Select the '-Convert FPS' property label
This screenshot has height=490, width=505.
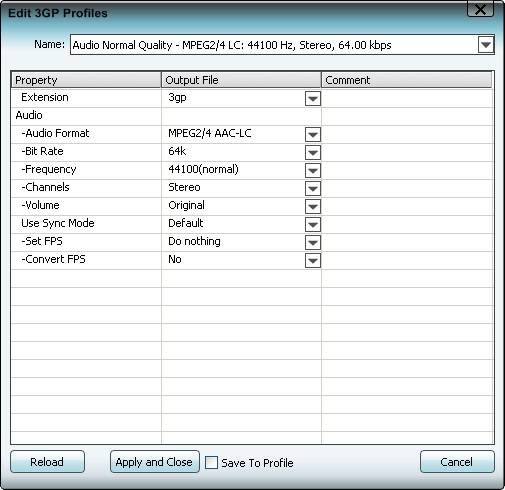point(53,259)
